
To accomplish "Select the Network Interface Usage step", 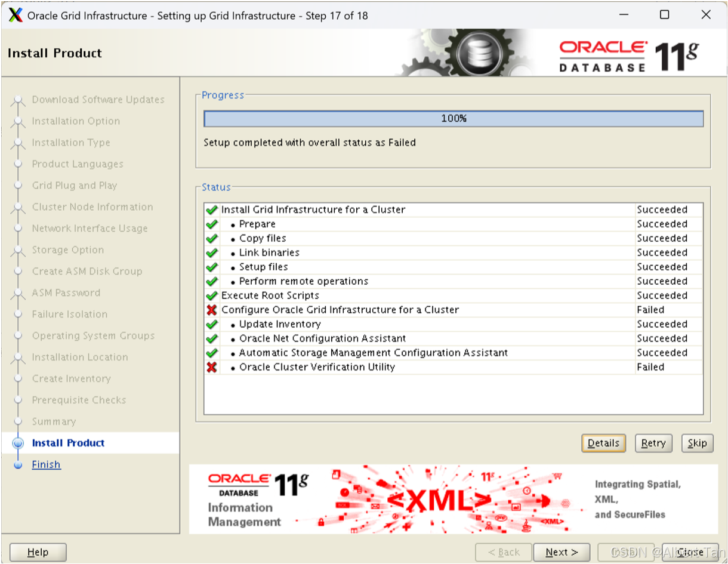I will point(90,228).
